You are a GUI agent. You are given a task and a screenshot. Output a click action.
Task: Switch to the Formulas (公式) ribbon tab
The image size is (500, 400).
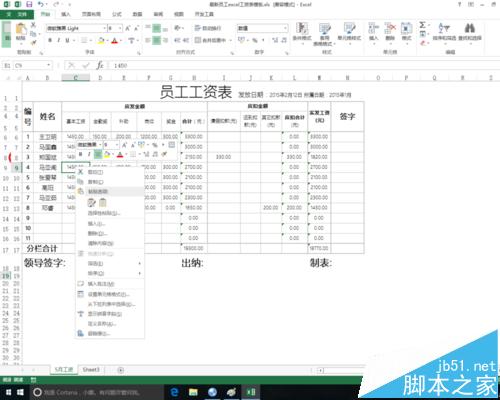click(x=117, y=14)
